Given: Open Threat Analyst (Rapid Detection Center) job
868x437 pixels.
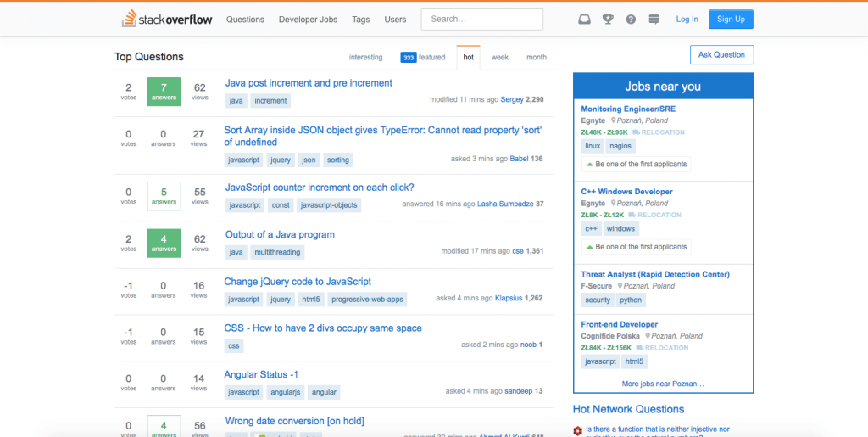Looking at the screenshot, I should tap(655, 274).
